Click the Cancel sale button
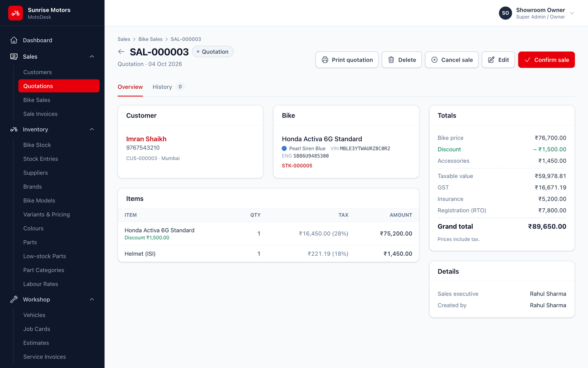The image size is (588, 368). click(x=452, y=60)
